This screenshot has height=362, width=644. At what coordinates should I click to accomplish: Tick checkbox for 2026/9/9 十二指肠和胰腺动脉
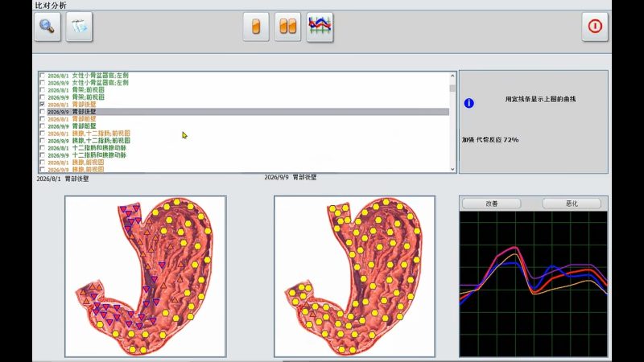pos(43,155)
